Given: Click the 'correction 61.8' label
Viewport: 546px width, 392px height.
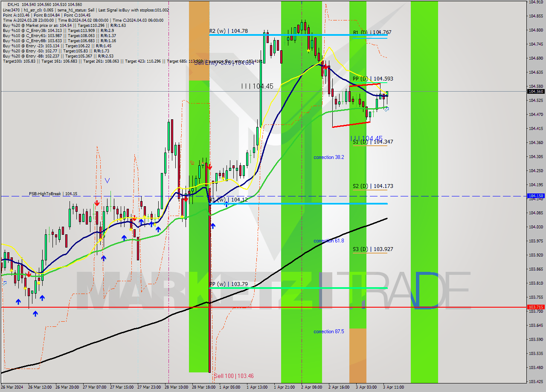Looking at the screenshot, I should pos(329,241).
